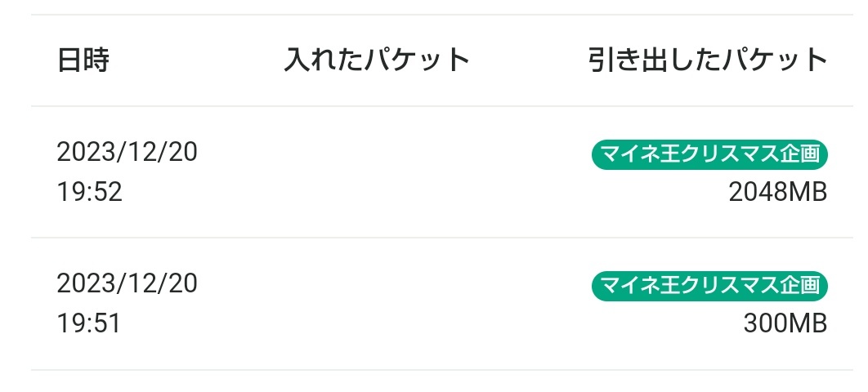Click the 入れたパケット column header
Viewport: 868px width, 392px height.
pyautogui.click(x=377, y=60)
